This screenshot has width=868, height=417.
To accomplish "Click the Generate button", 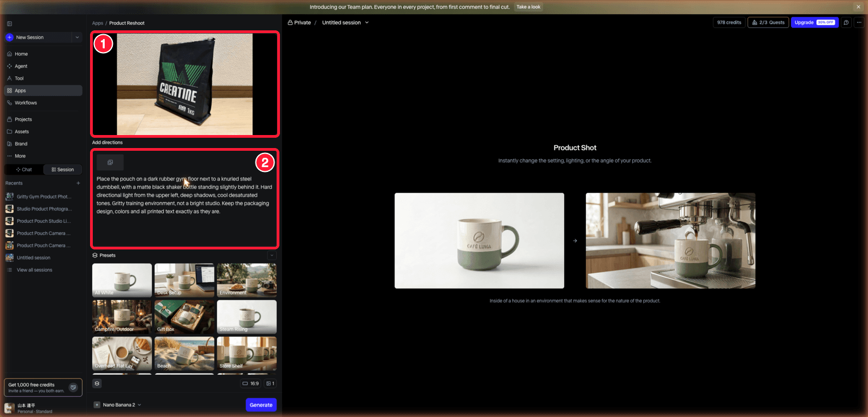I will [x=261, y=405].
